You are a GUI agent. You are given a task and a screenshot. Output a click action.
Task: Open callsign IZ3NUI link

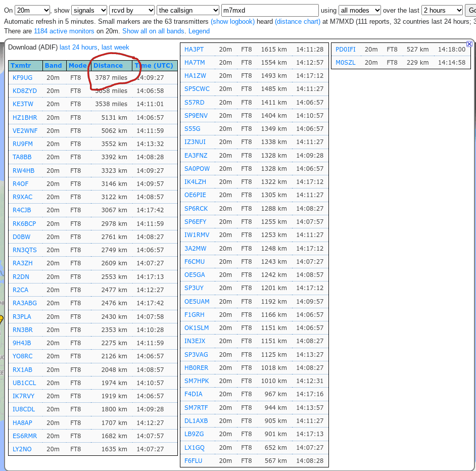pos(195,142)
